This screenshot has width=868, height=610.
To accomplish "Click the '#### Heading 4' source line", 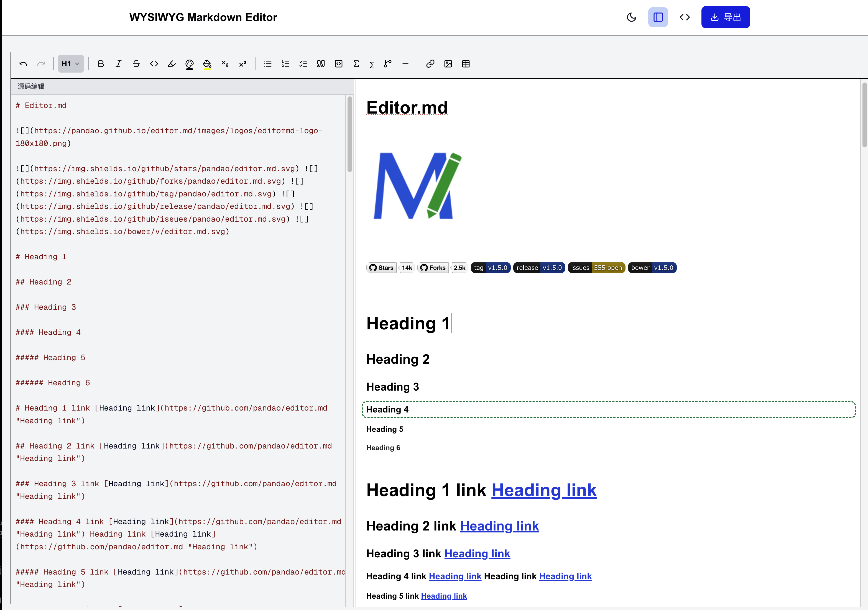I will pos(48,333).
